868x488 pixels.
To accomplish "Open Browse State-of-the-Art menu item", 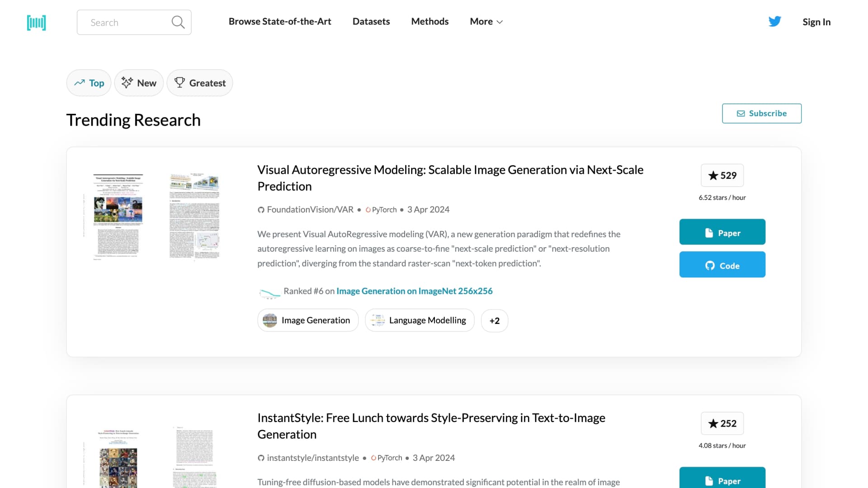I will [x=280, y=21].
